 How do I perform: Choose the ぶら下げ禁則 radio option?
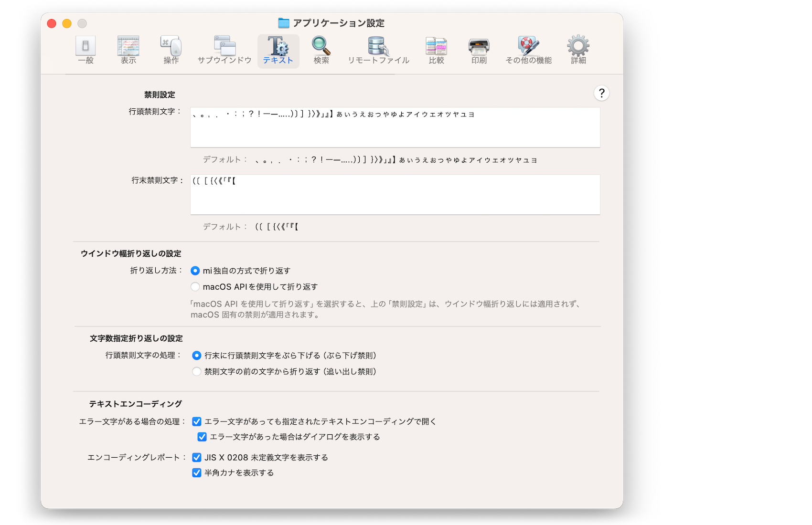[x=196, y=356]
